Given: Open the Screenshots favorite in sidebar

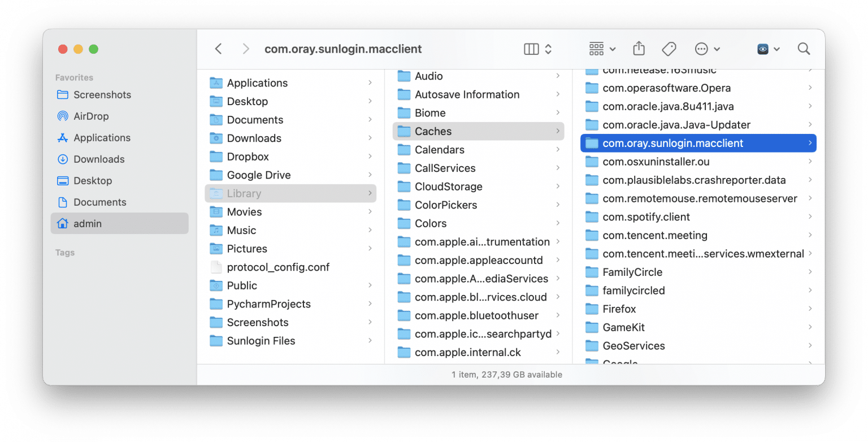Looking at the screenshot, I should [x=103, y=94].
